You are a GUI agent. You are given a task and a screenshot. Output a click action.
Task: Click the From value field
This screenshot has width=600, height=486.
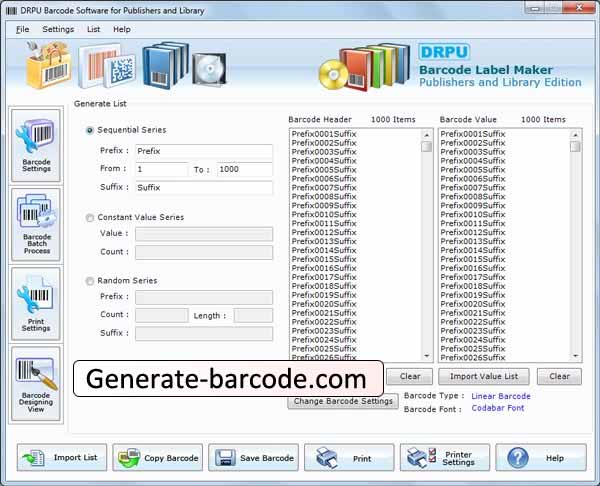162,169
